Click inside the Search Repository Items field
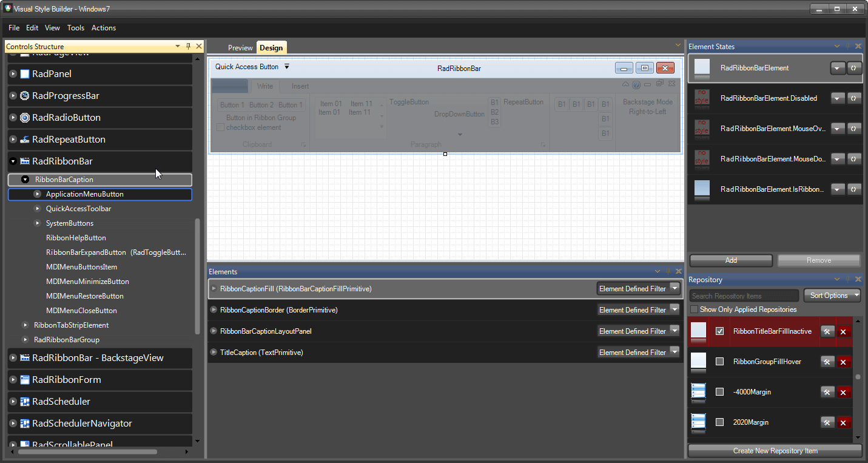 [743, 296]
